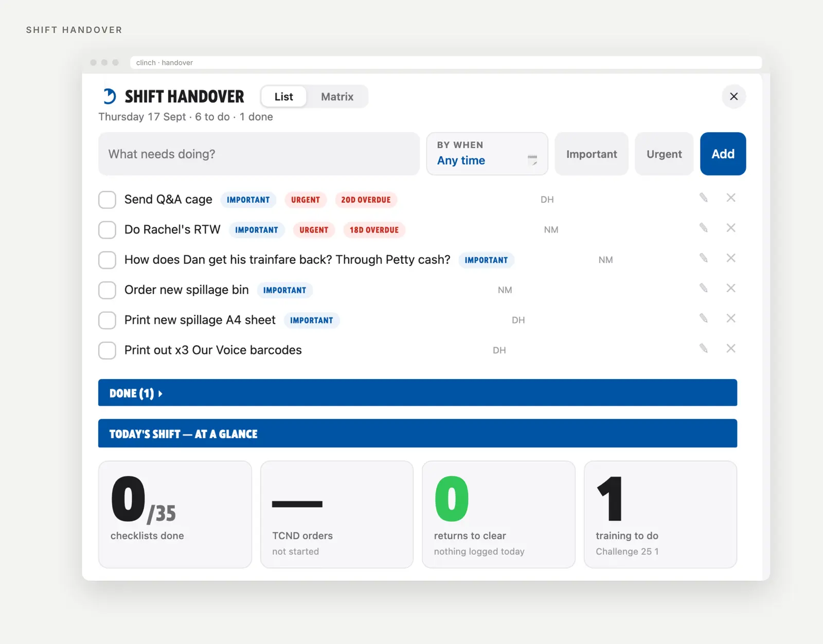Click NM initials on Order new spillage bin row
The height and width of the screenshot is (644, 823).
[x=505, y=290]
